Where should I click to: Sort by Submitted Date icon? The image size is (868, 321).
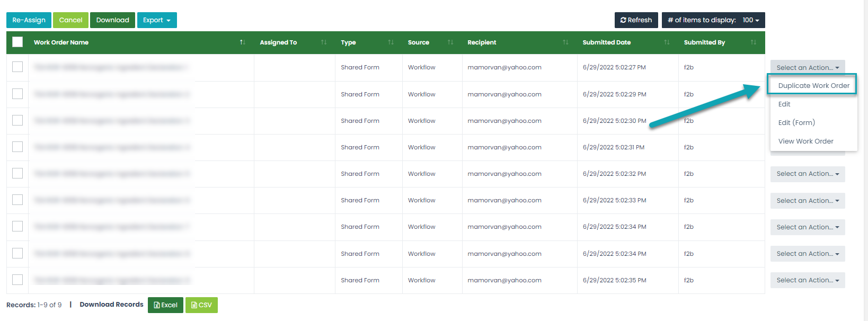667,42
